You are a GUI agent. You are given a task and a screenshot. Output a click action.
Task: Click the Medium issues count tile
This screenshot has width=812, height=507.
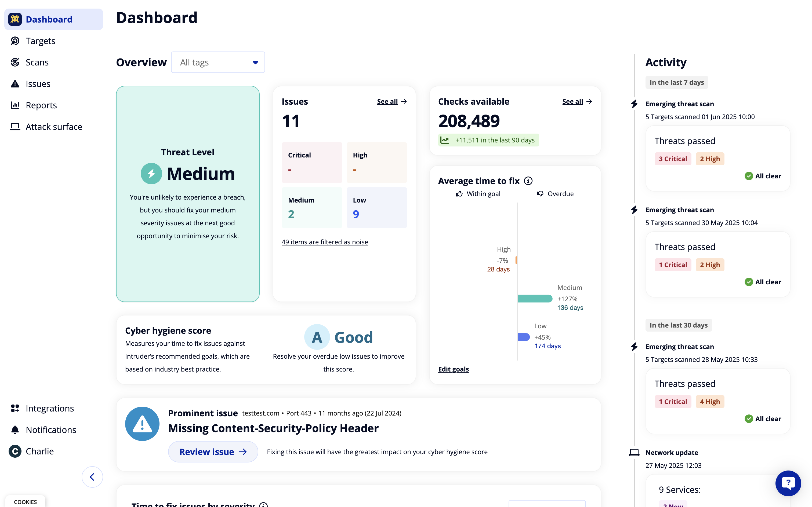click(312, 208)
